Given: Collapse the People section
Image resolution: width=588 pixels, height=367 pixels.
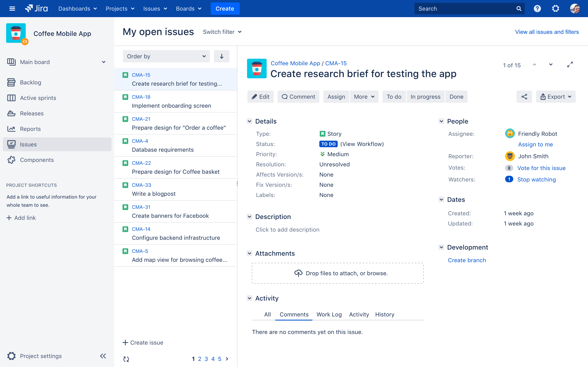Looking at the screenshot, I should pyautogui.click(x=441, y=121).
